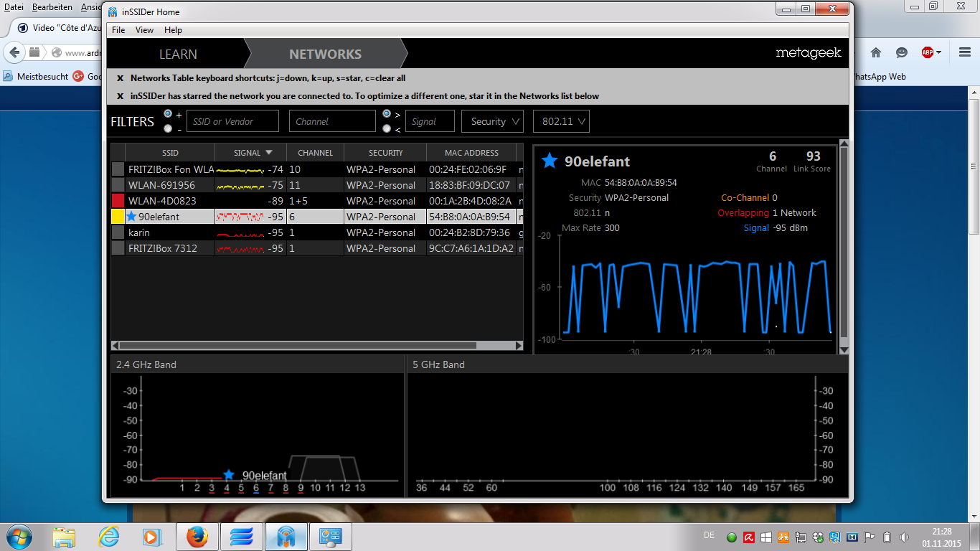Click into the Signal filter field
The width and height of the screenshot is (980, 551).
coord(430,121)
